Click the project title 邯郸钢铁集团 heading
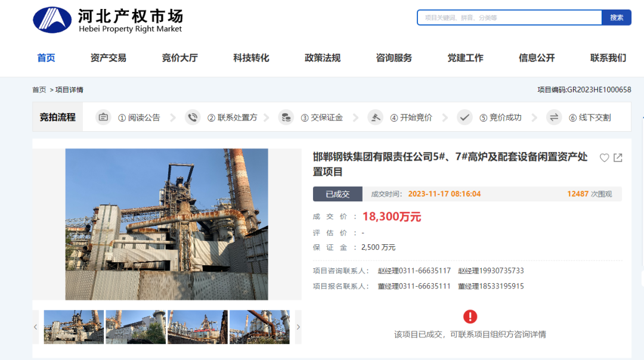Screen dimensions: 644x360 450,164
